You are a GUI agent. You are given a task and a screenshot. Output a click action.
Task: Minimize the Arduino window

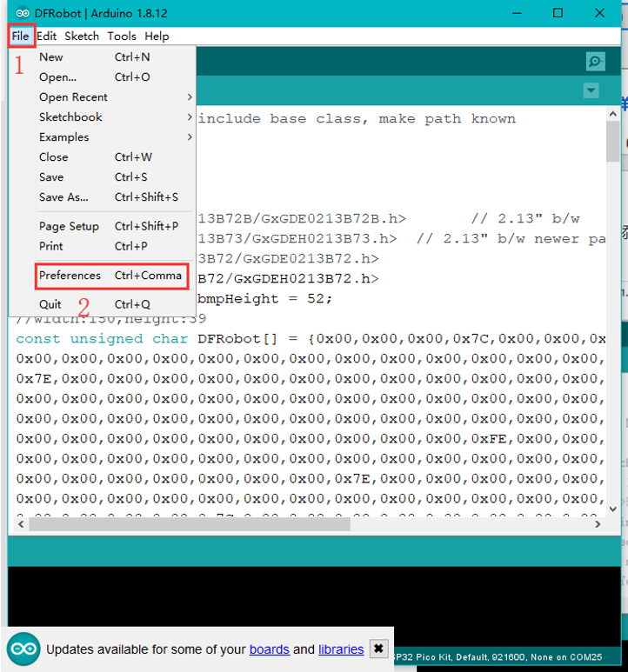(x=517, y=13)
